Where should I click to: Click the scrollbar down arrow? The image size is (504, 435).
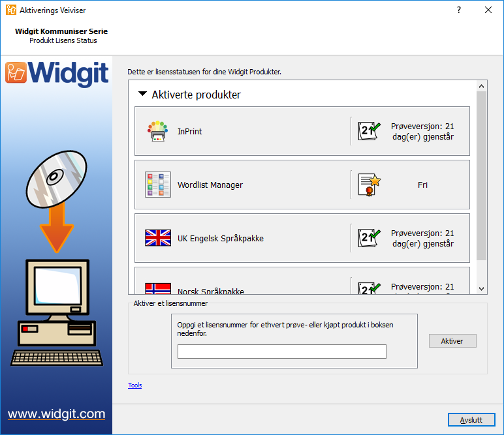pyautogui.click(x=481, y=289)
